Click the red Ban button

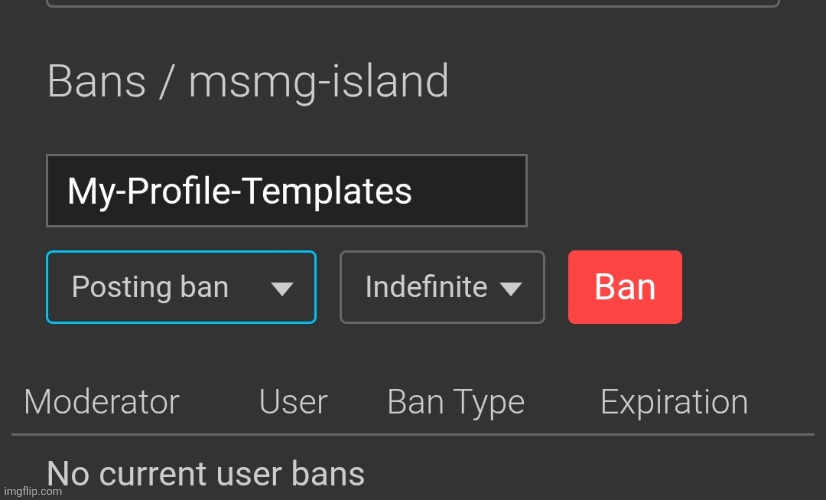click(625, 287)
